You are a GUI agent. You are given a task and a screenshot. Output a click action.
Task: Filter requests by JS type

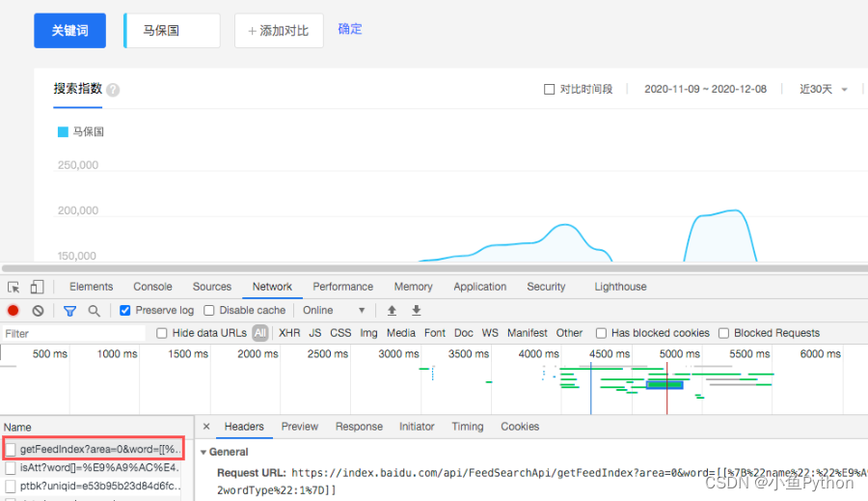pos(315,333)
